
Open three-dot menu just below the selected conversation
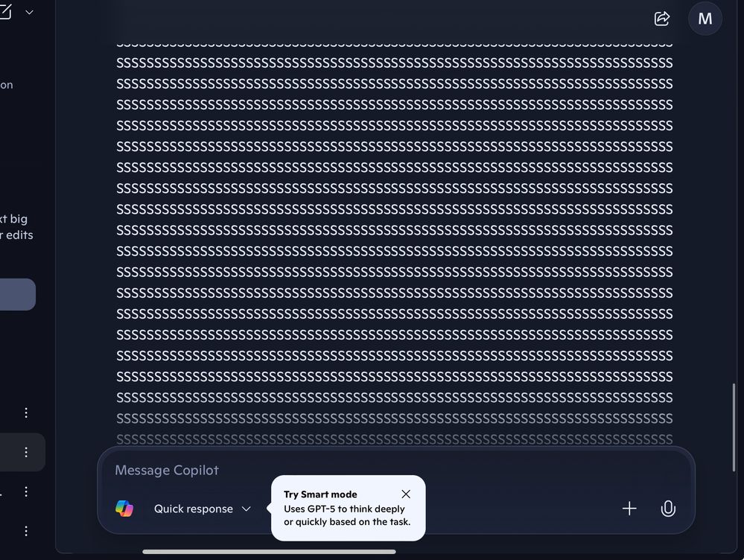point(26,491)
